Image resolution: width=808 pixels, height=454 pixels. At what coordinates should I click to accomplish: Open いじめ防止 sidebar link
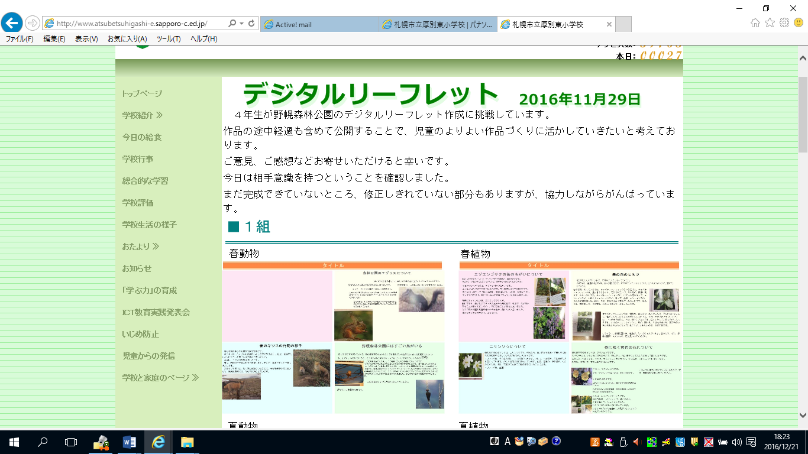coord(140,334)
